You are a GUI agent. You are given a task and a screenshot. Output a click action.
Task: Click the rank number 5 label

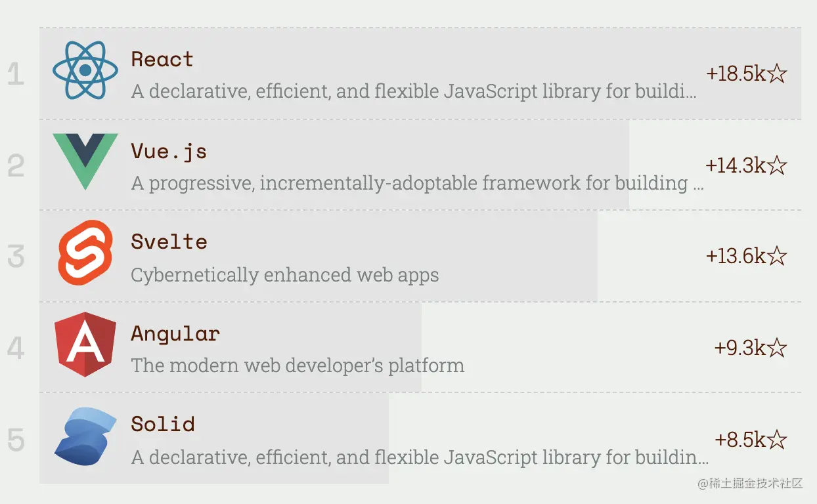click(16, 440)
